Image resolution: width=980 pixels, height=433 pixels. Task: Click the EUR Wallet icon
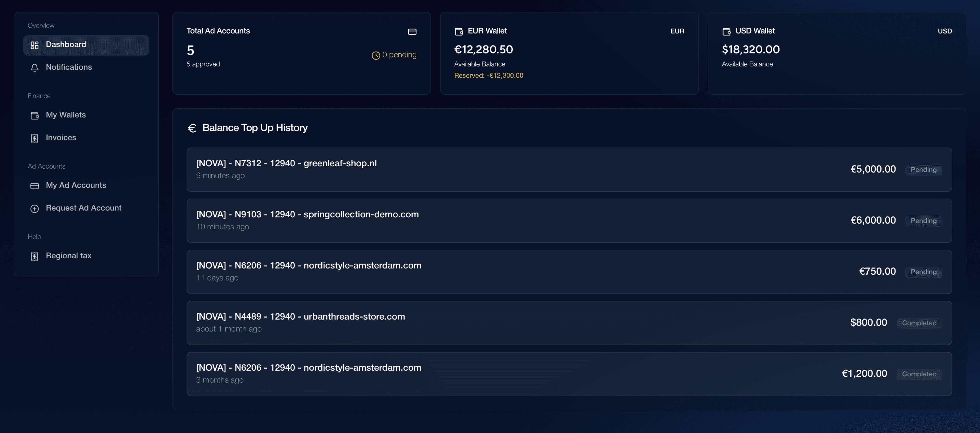[x=459, y=31]
